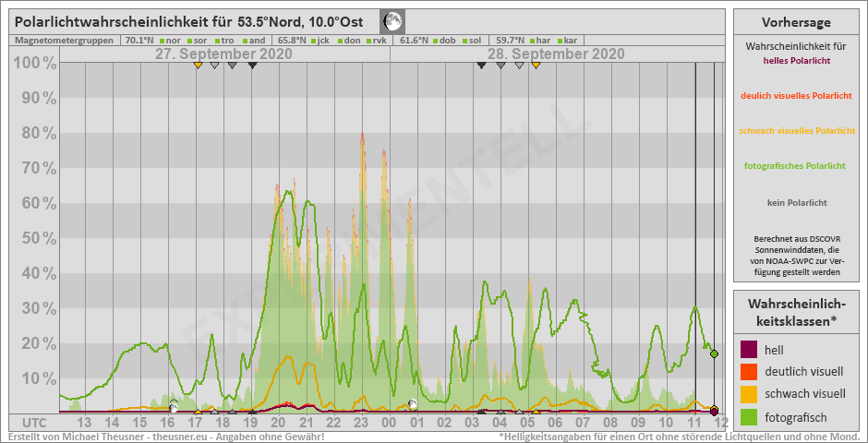Click the 'kar' magnetometer station marker

[x=570, y=41]
